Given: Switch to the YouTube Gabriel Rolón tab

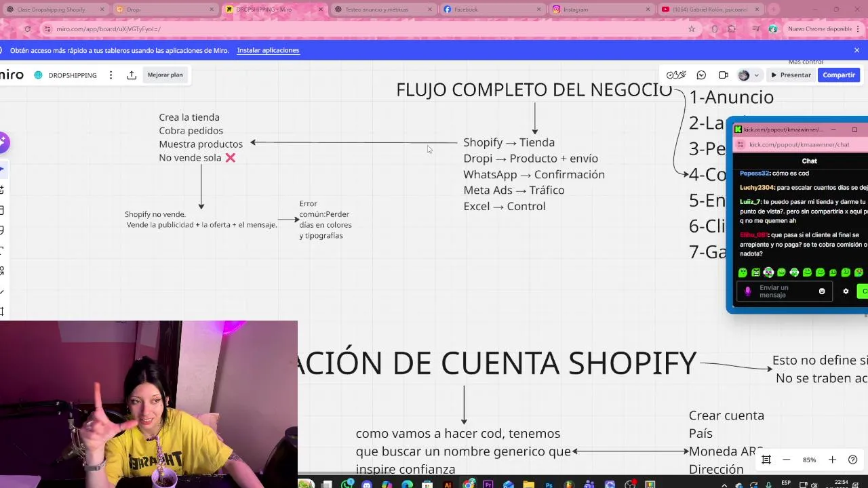Looking at the screenshot, I should (x=711, y=9).
